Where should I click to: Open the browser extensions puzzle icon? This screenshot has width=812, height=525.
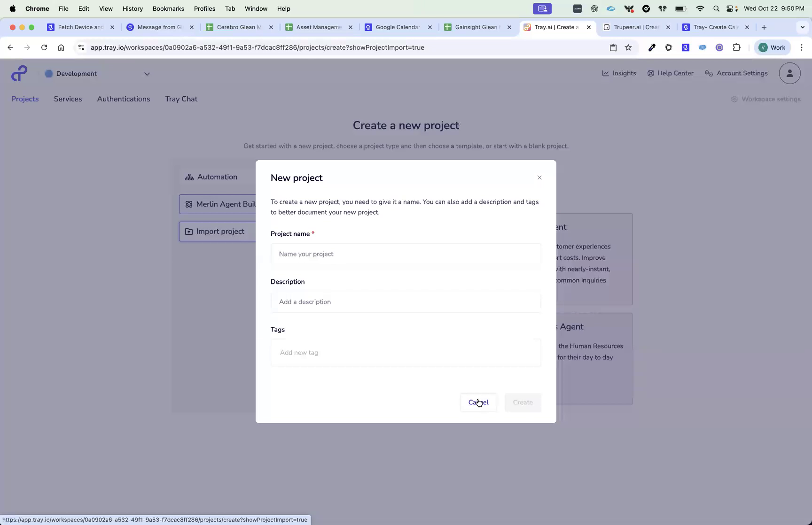click(x=736, y=47)
